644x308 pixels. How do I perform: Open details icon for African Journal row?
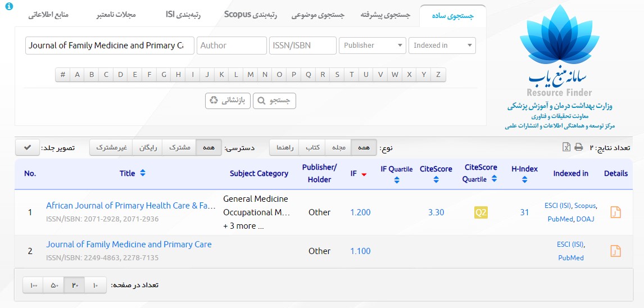pyautogui.click(x=615, y=212)
